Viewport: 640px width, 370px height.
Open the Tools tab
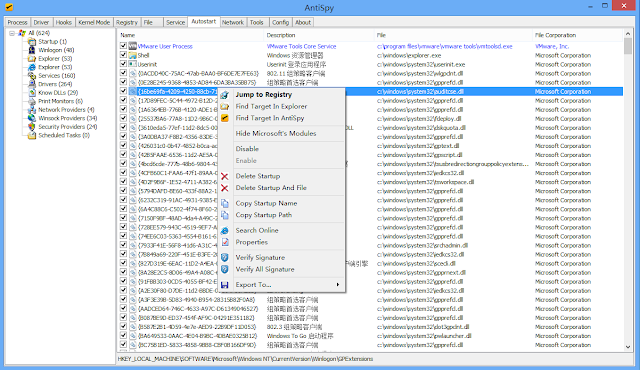(257, 22)
